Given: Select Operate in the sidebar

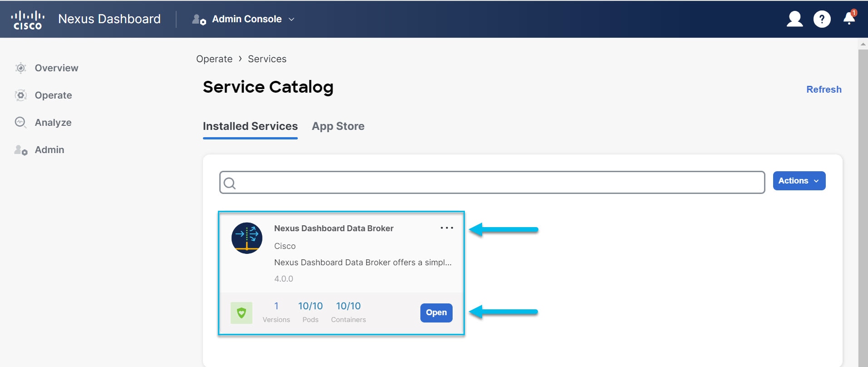Looking at the screenshot, I should (53, 95).
